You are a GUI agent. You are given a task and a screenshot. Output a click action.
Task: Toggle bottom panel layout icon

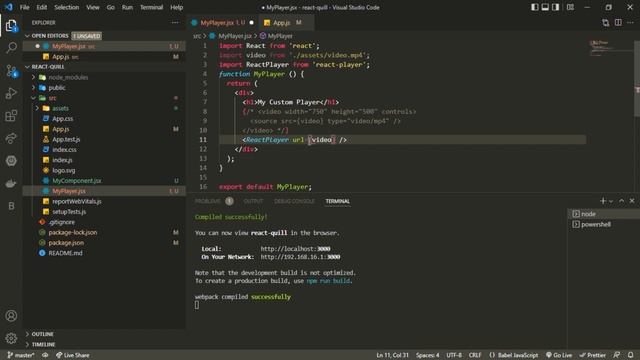coord(545,7)
